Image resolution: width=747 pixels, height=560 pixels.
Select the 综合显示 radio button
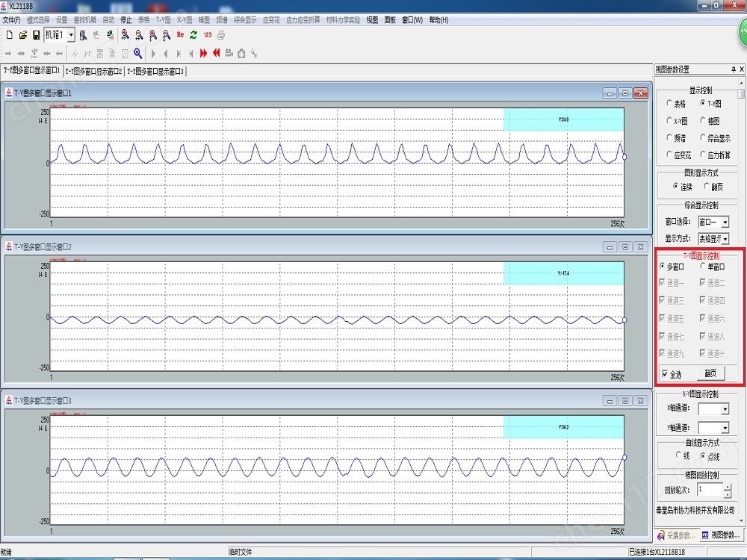click(703, 138)
